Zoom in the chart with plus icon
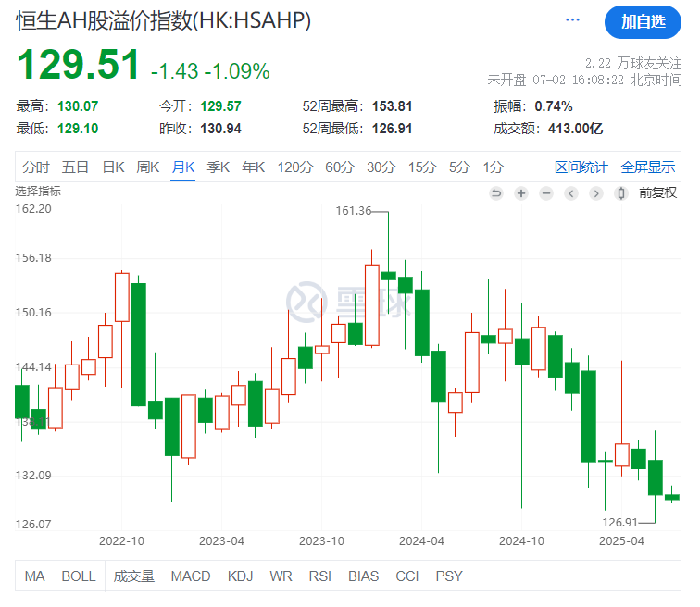 (x=521, y=193)
